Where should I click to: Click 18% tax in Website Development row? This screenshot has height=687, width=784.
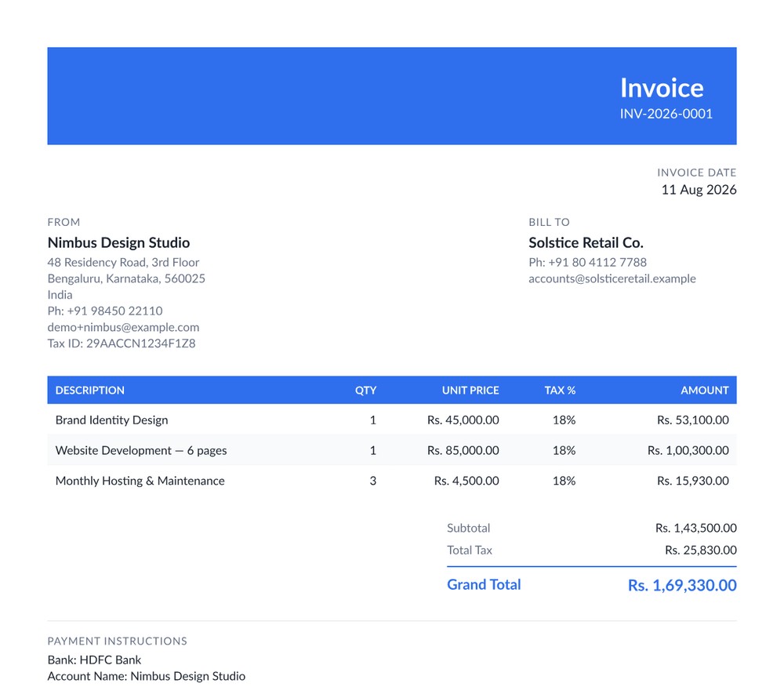pyautogui.click(x=564, y=450)
